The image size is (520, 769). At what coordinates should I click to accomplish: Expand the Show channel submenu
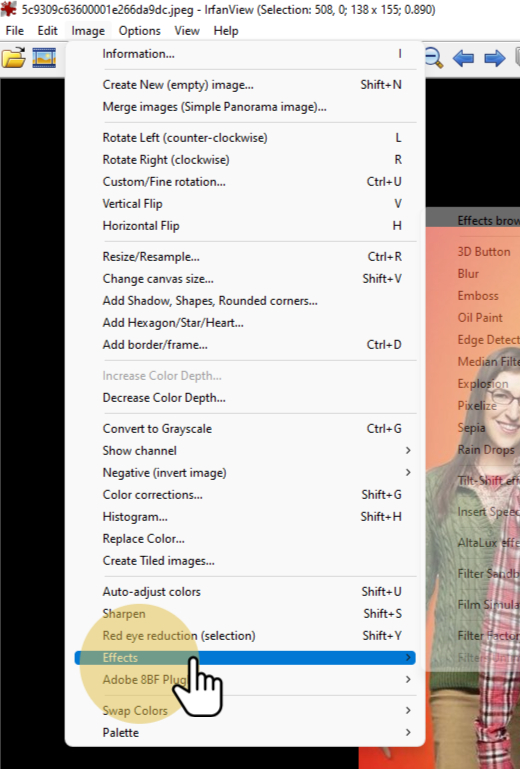click(x=245, y=451)
